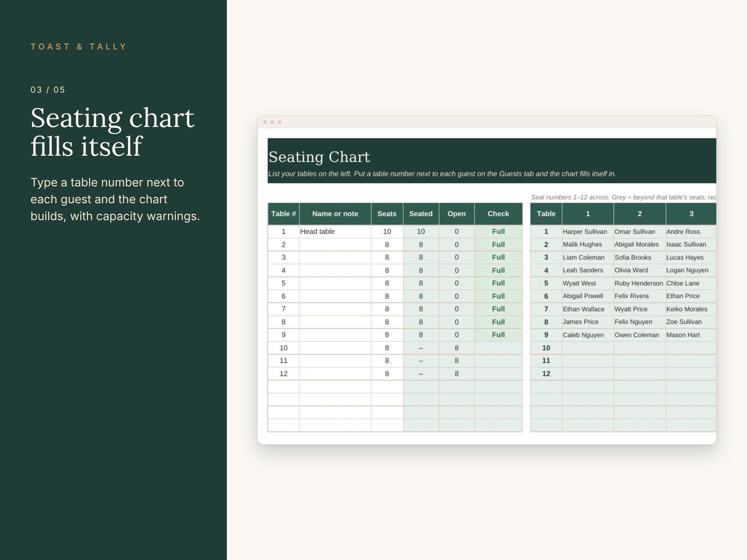Select the 'Seats' column header
Screen dimensions: 747x560
click(x=387, y=214)
